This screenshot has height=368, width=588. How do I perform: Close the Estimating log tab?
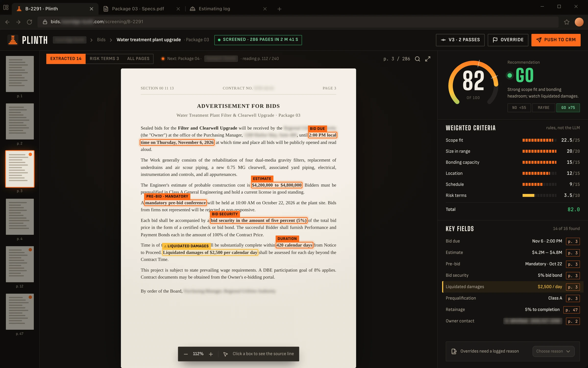point(265,9)
